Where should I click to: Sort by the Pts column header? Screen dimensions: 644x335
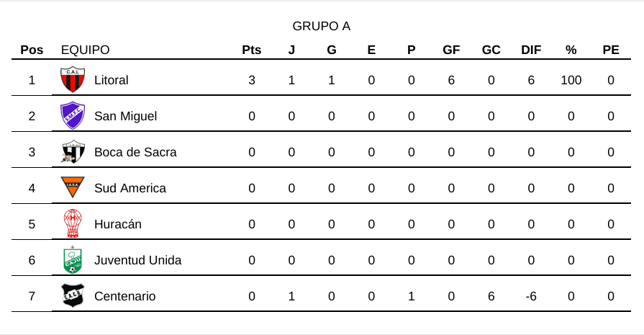pos(252,50)
